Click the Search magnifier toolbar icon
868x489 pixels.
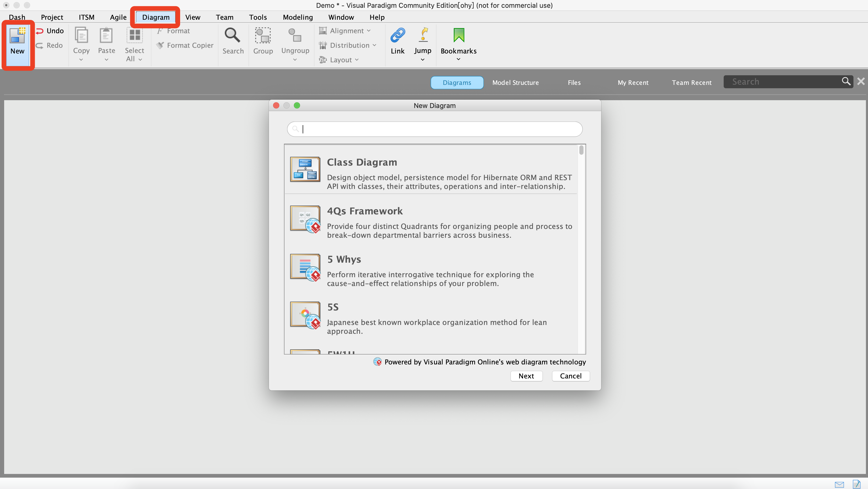pyautogui.click(x=233, y=35)
